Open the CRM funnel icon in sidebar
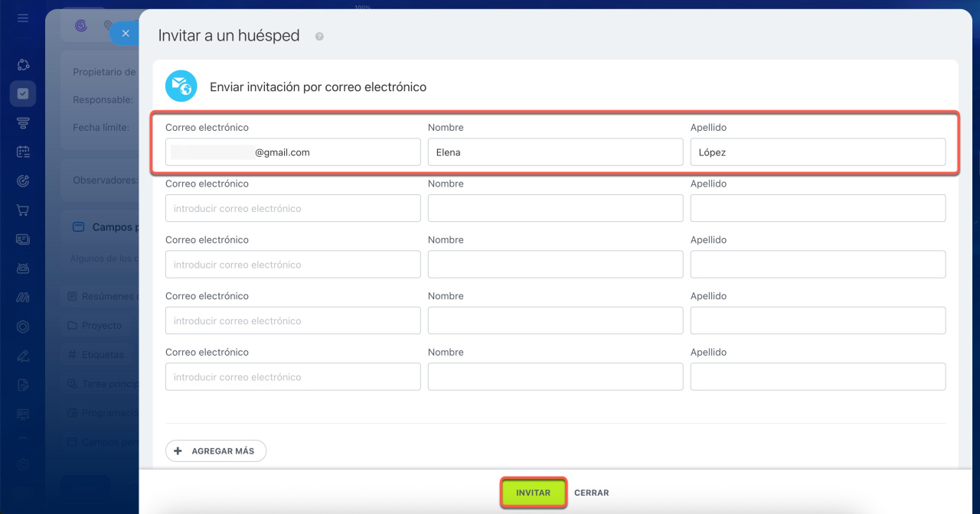 coord(23,122)
